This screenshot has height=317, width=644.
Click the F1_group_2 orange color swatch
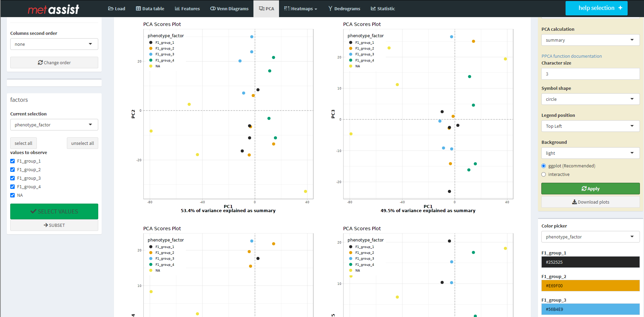pos(590,286)
